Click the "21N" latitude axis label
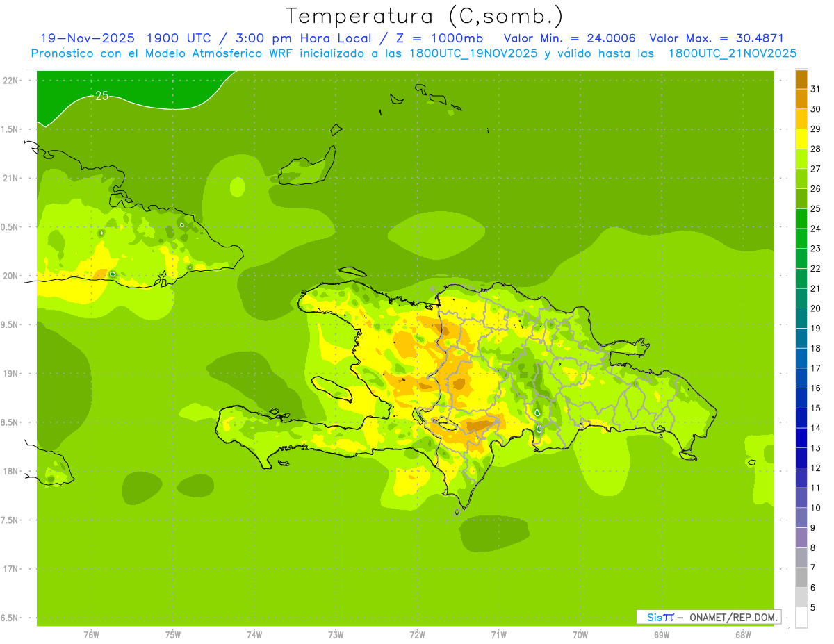 [x=10, y=179]
